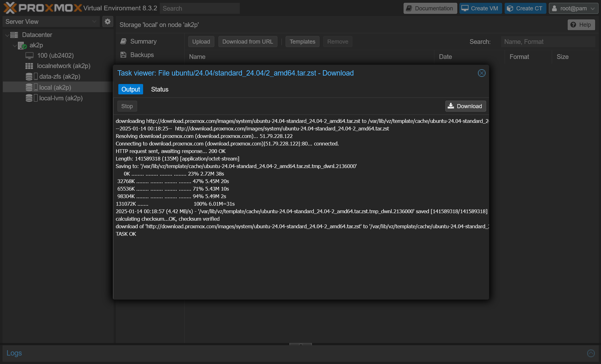
Task: Click the 'calculating checksum...OK' output line
Action: (168, 219)
